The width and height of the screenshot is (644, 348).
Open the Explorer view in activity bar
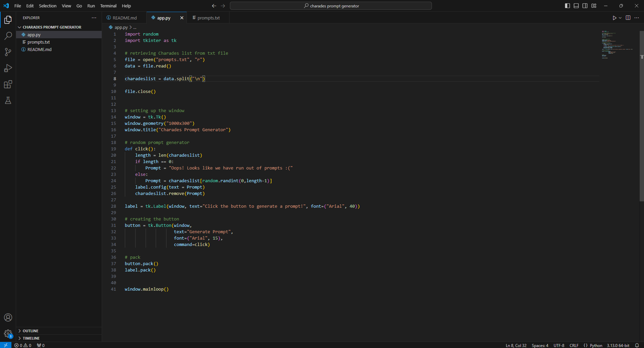[x=8, y=20]
